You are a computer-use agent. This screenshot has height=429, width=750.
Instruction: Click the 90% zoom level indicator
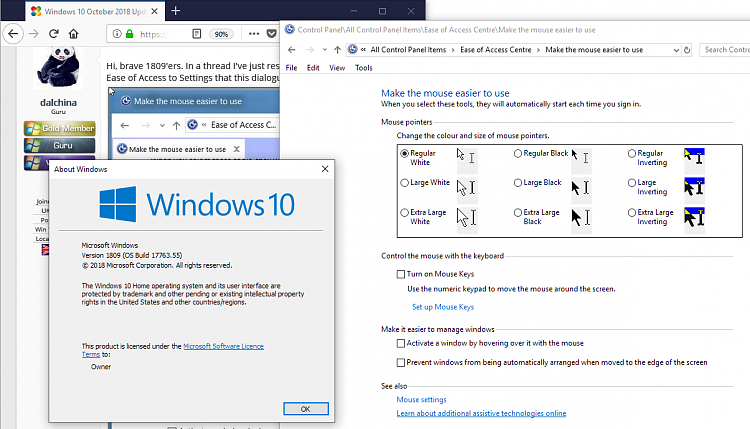click(221, 34)
